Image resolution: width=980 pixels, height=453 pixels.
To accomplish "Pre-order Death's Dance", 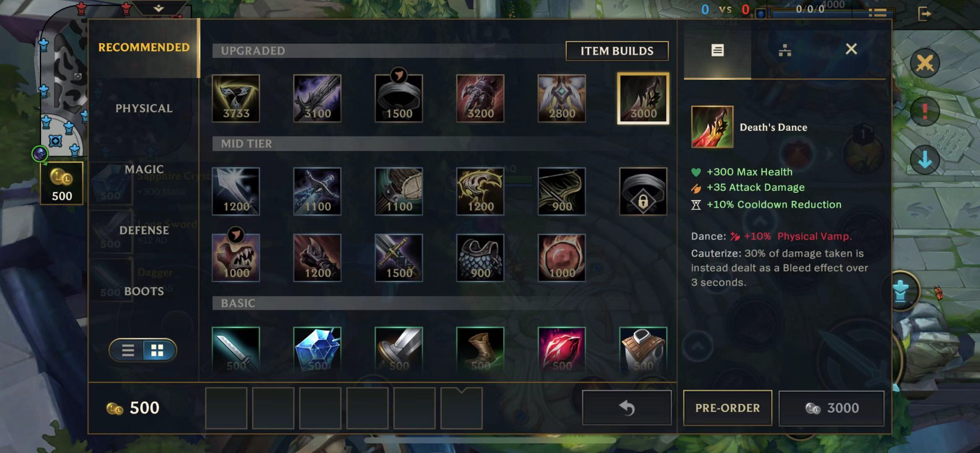I will coord(727,408).
